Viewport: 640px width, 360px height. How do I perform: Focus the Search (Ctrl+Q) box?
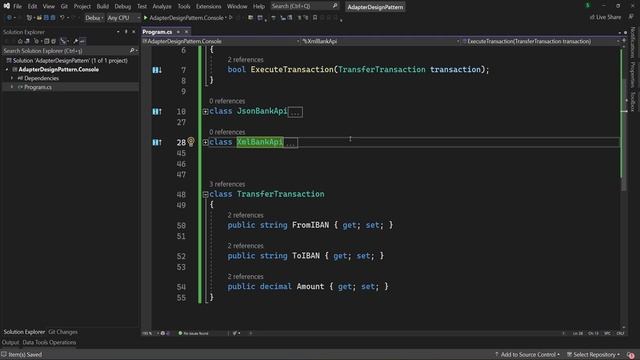(x=304, y=6)
